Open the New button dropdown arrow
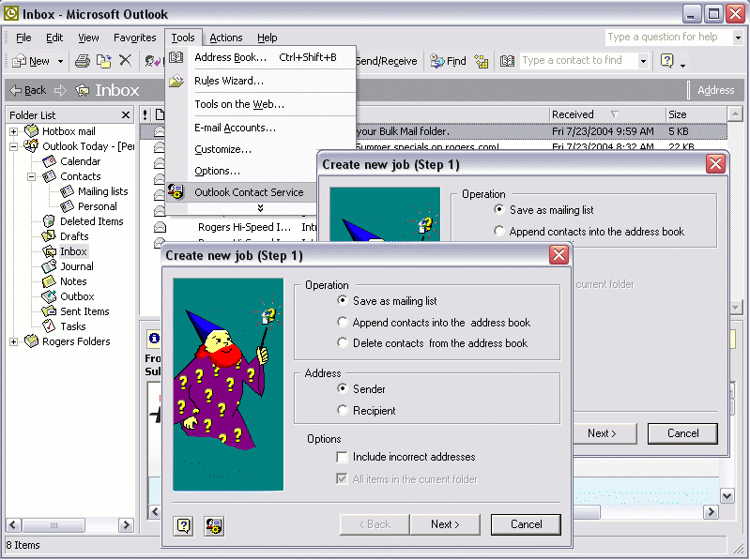The image size is (750, 560). [60, 61]
